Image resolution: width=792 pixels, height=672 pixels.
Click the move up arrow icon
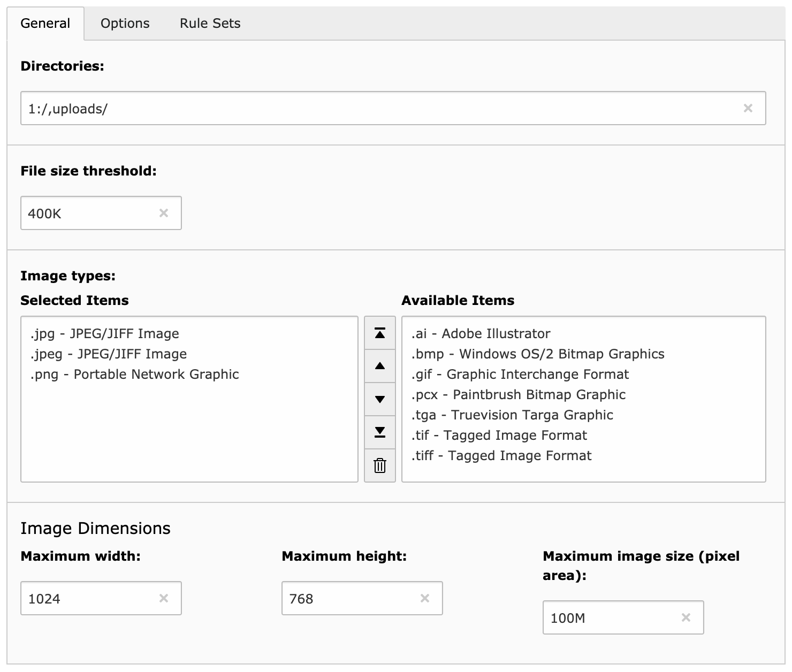tap(380, 366)
